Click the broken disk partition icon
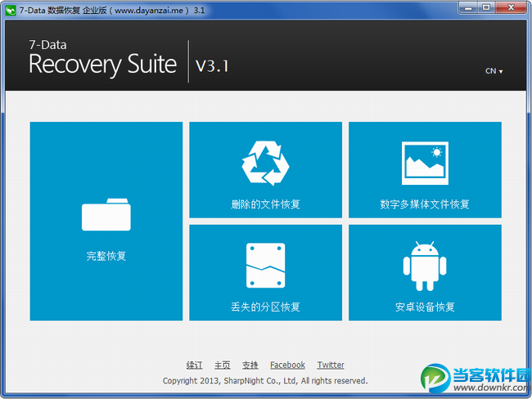This screenshot has width=532, height=399. [x=265, y=266]
